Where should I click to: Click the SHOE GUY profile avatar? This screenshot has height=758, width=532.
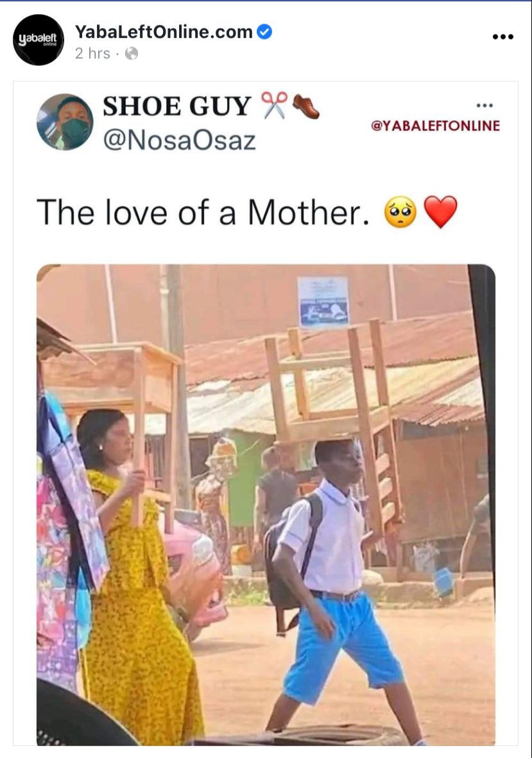[x=65, y=122]
